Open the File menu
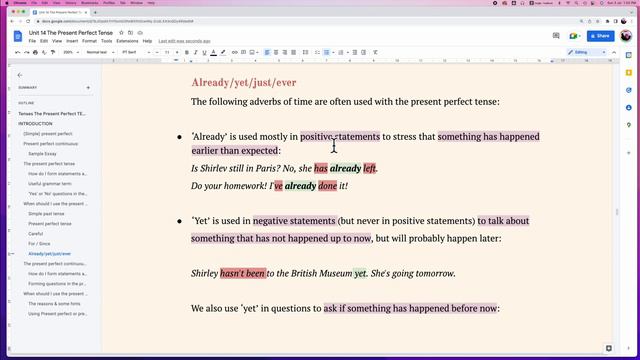This screenshot has height=360, width=640. [x=32, y=41]
